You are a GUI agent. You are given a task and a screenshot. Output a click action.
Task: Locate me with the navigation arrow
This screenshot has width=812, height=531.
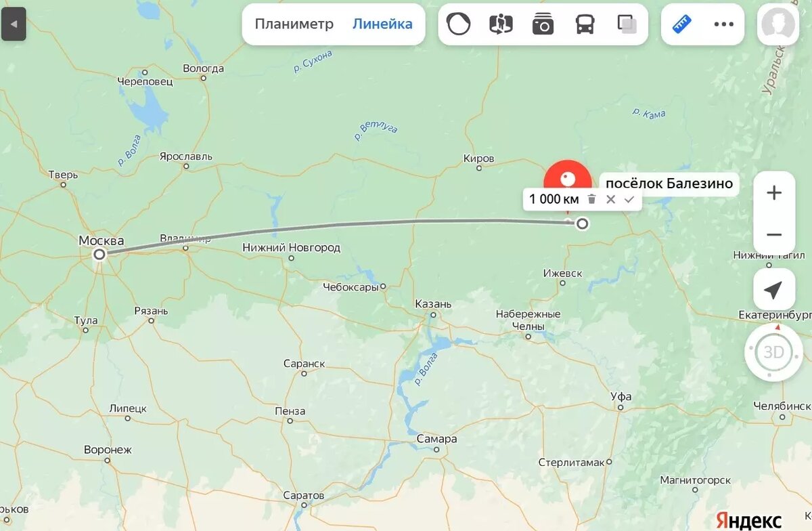pyautogui.click(x=773, y=290)
